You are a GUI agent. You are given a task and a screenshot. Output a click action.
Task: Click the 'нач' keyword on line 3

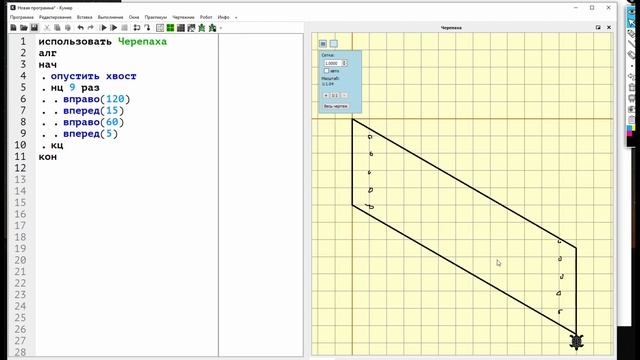point(48,64)
